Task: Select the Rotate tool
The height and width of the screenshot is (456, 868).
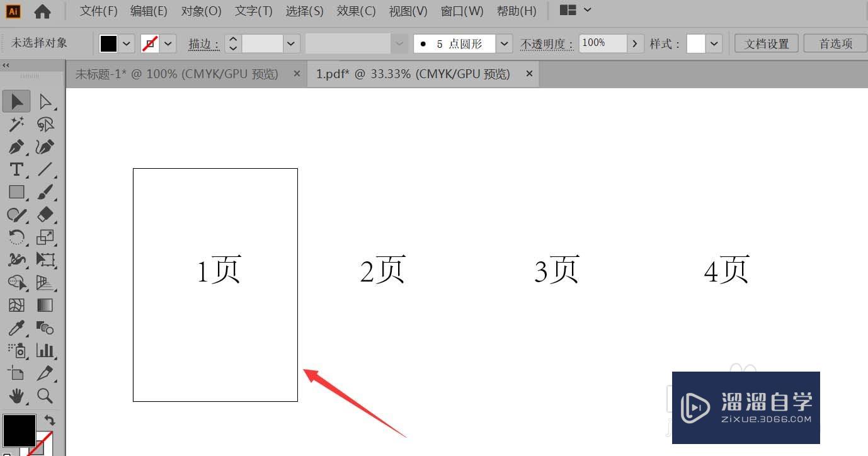Action: [16, 237]
